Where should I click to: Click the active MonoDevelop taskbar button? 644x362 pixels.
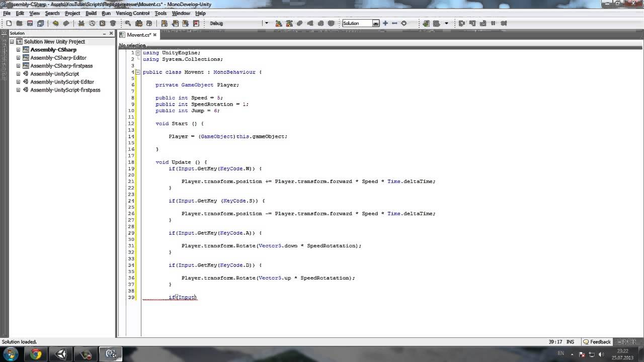(111, 354)
